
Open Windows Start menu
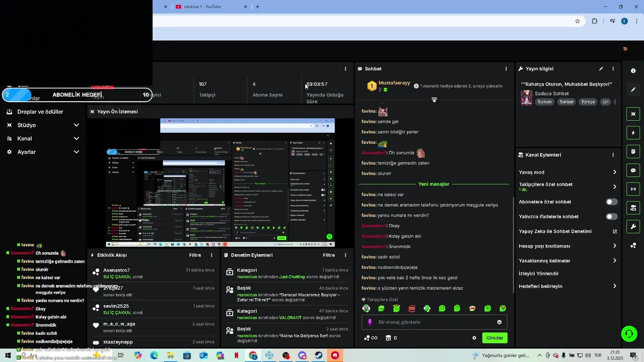[x=8, y=355]
